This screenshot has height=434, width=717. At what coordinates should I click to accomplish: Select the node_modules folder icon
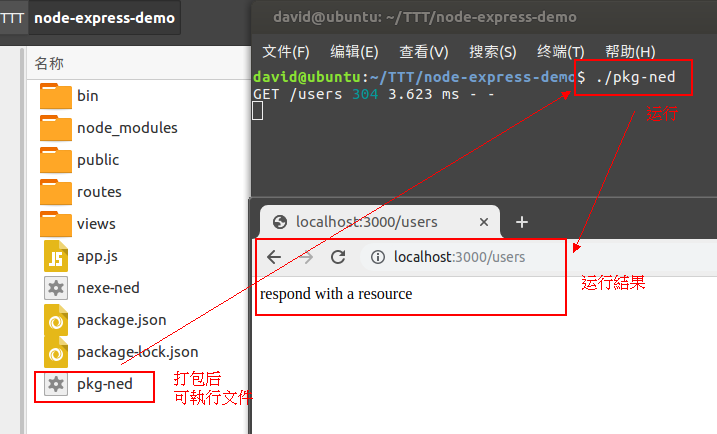(x=56, y=128)
